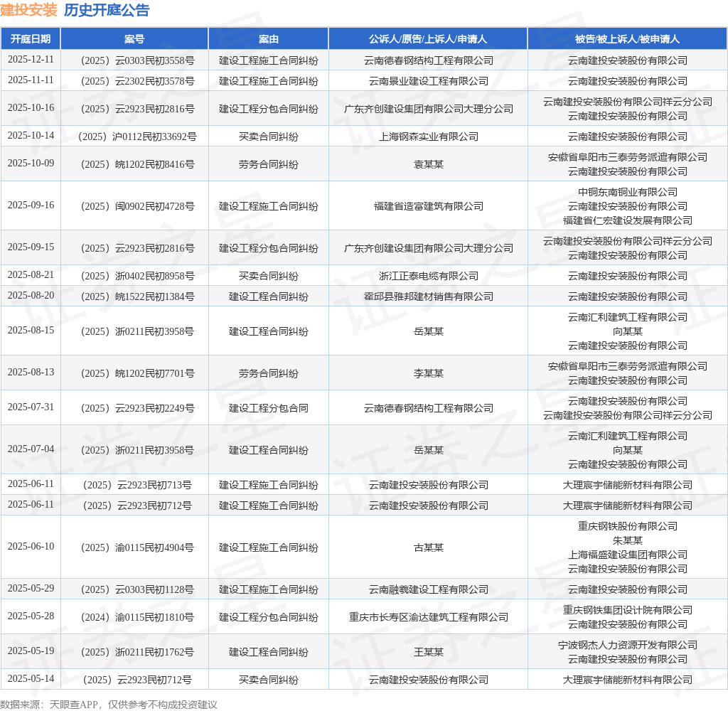Click plaintiff 重庆市长寿区渝达建筑工程有限公司

(429, 617)
